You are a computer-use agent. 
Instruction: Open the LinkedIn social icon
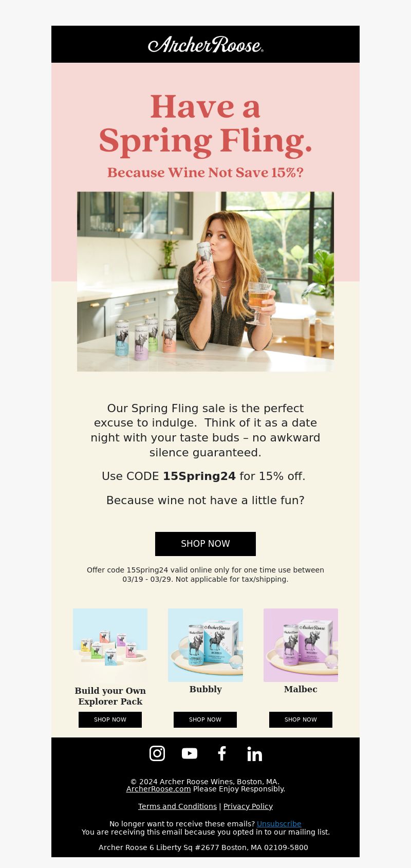click(x=254, y=754)
